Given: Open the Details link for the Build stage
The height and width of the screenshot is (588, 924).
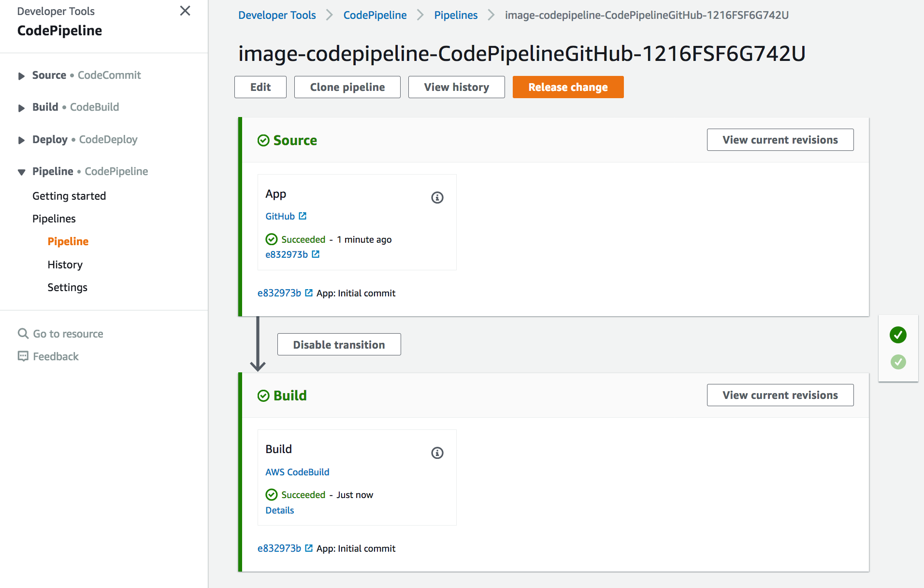Looking at the screenshot, I should (x=279, y=510).
